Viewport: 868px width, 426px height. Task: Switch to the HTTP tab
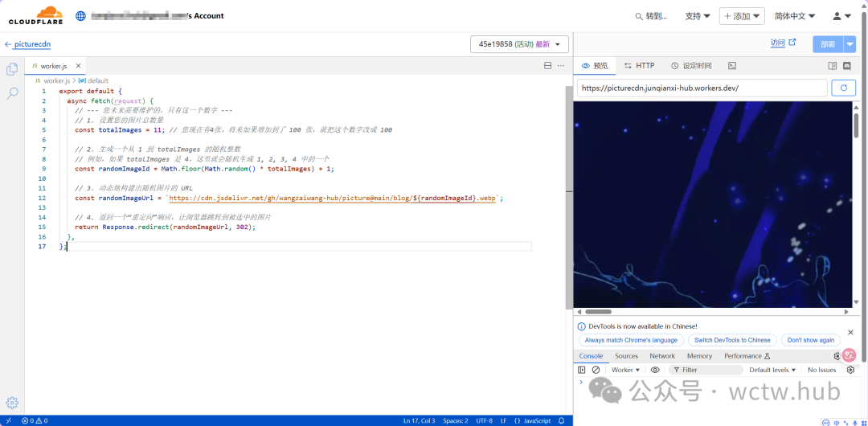(639, 66)
